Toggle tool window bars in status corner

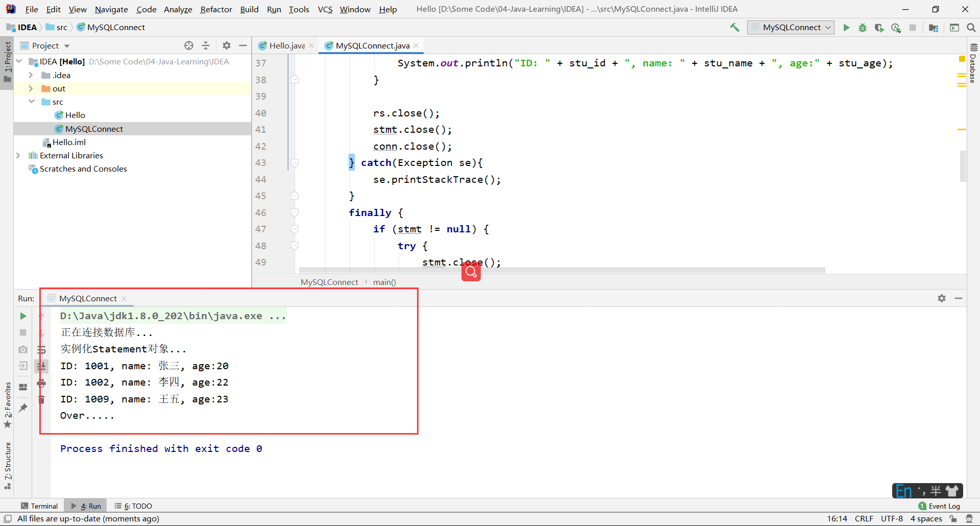tap(8, 519)
